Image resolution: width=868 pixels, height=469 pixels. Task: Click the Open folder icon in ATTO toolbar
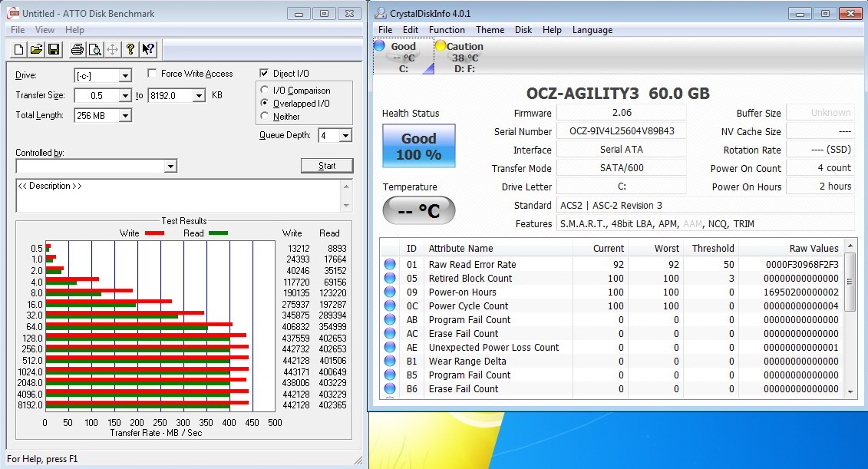37,50
